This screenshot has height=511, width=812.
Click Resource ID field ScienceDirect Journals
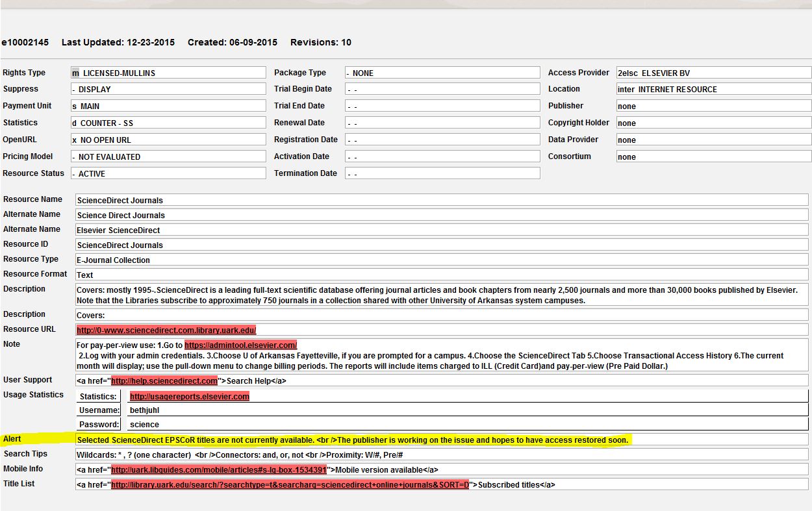tap(442, 245)
